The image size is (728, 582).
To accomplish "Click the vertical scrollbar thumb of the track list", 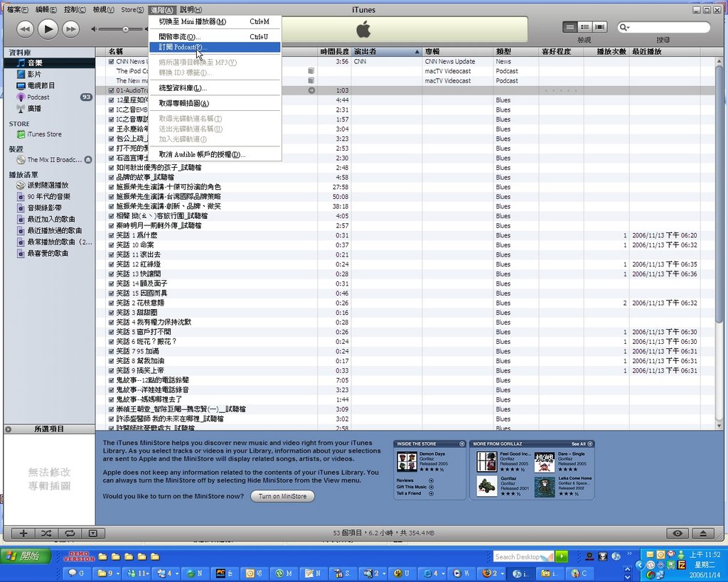I will click(719, 195).
